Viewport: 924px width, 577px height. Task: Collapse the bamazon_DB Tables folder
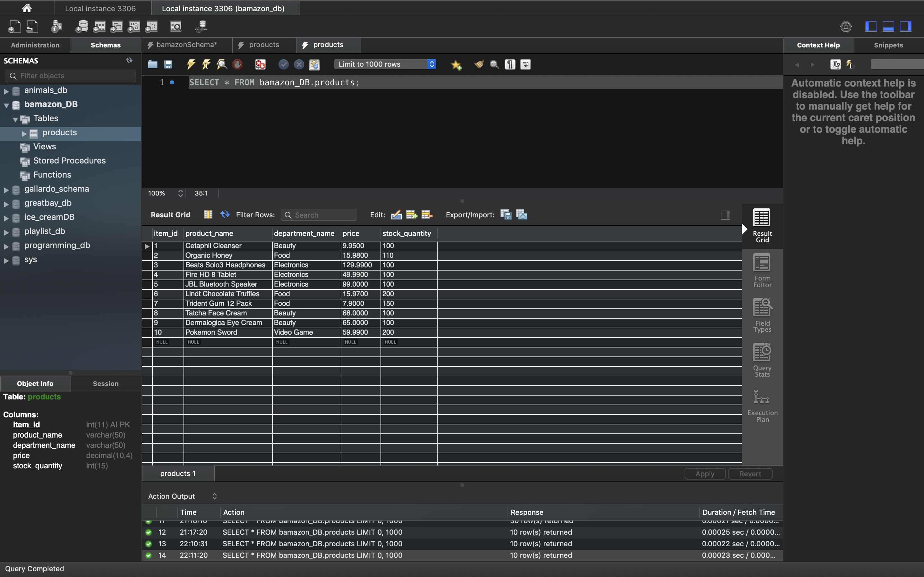15,119
